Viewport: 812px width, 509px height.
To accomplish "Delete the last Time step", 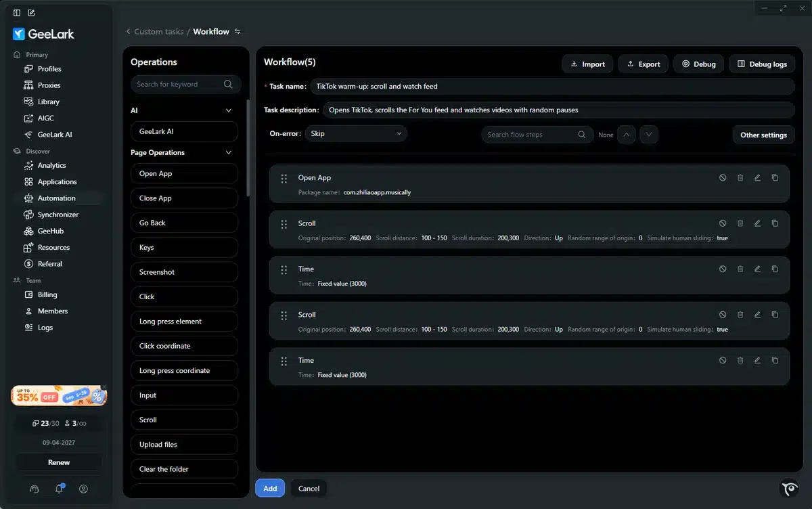I will pos(740,360).
